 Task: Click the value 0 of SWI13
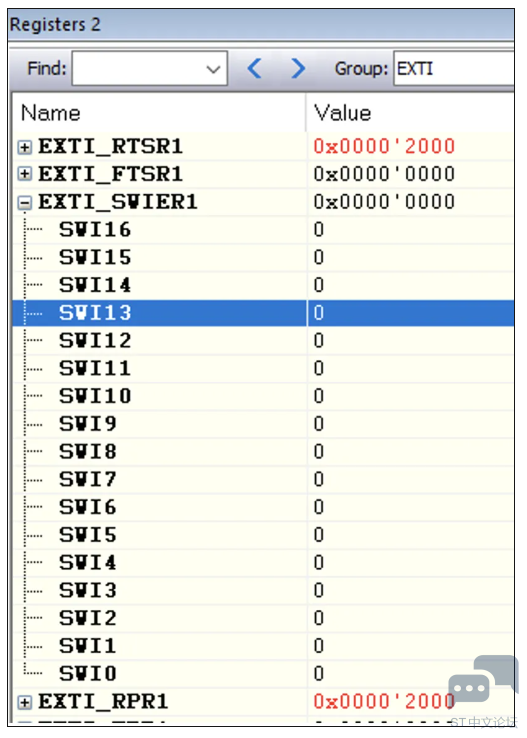319,313
